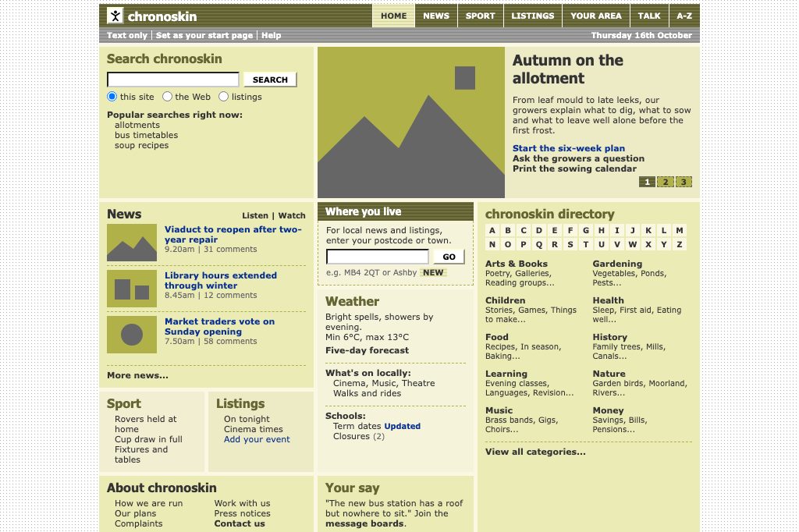Click 'Print the sowing calendar' link

(x=575, y=168)
